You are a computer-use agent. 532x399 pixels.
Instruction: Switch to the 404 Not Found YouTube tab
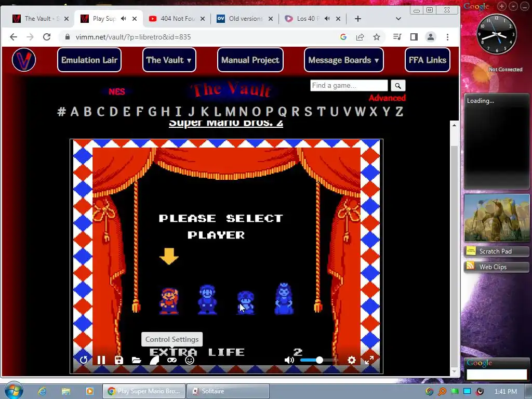(x=178, y=19)
